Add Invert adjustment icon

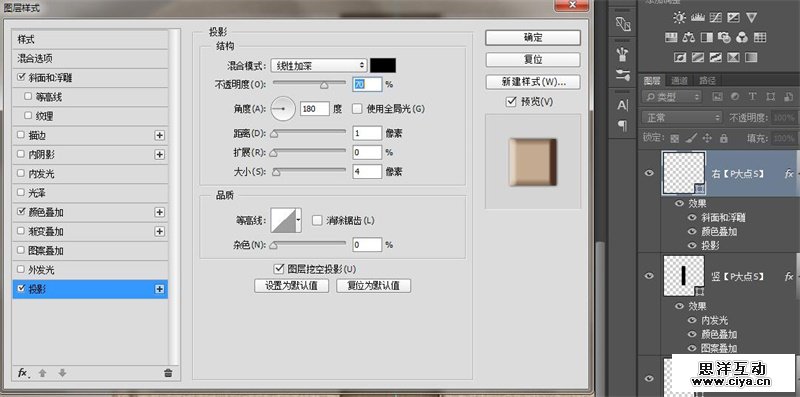[x=680, y=57]
